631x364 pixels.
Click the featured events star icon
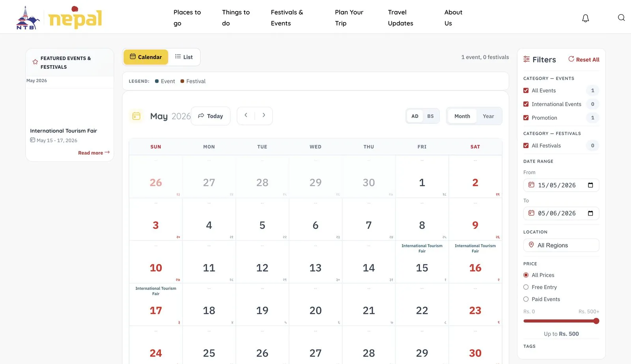click(35, 62)
